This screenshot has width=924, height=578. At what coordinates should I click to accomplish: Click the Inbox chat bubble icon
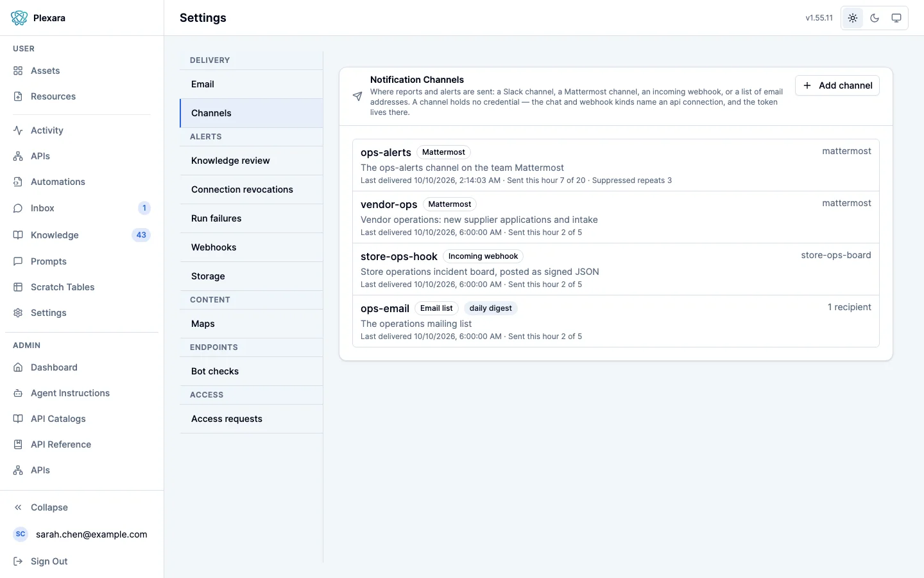tap(18, 208)
